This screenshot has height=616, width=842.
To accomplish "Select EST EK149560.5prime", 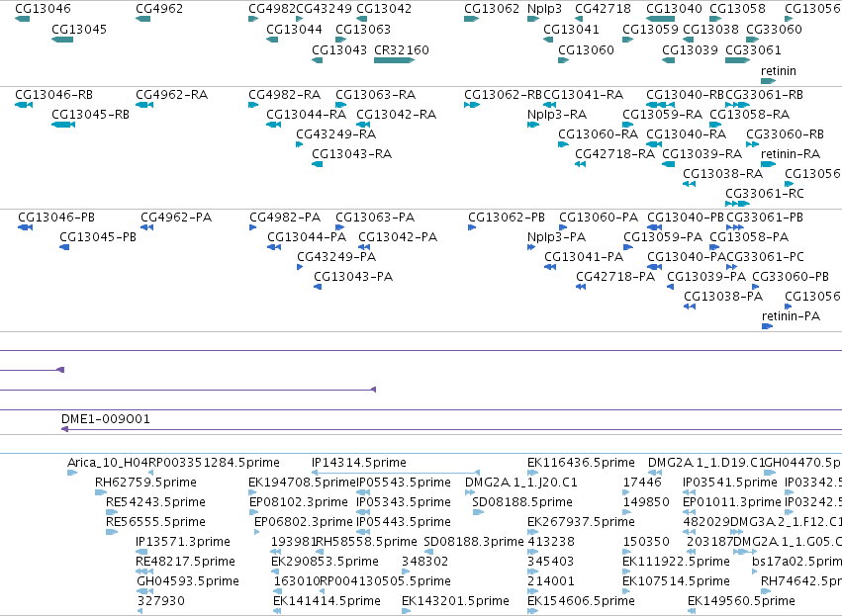I will pos(742,601).
